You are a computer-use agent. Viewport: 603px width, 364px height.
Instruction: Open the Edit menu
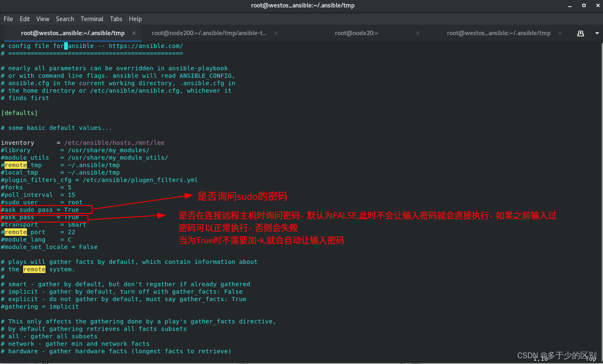(x=25, y=19)
